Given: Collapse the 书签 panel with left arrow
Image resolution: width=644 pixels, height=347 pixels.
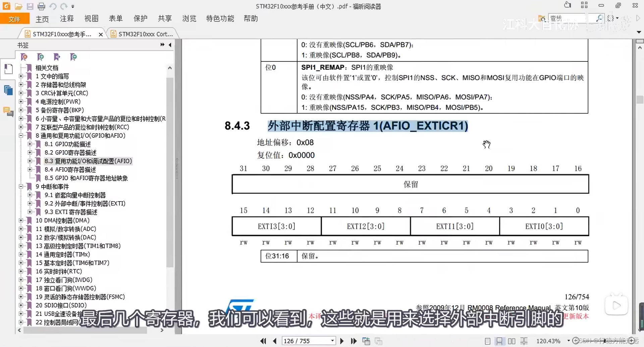Looking at the screenshot, I should pyautogui.click(x=170, y=45).
